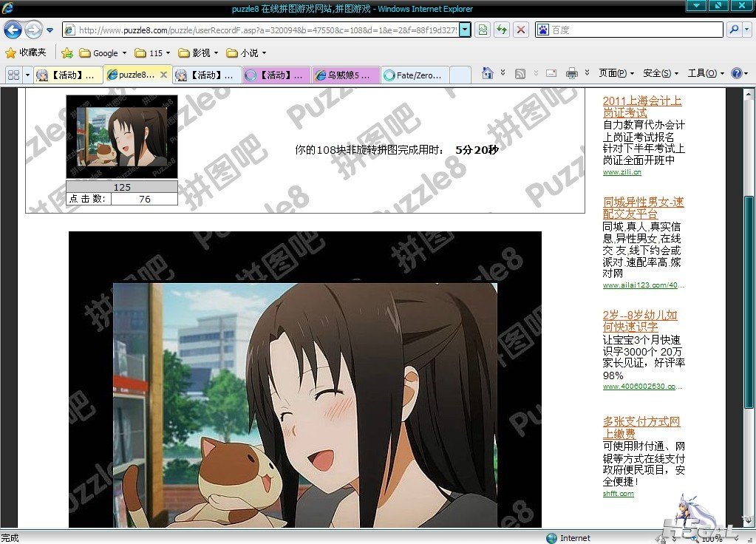
Task: Expand the tab list dropdown arrow
Action: coord(27,75)
